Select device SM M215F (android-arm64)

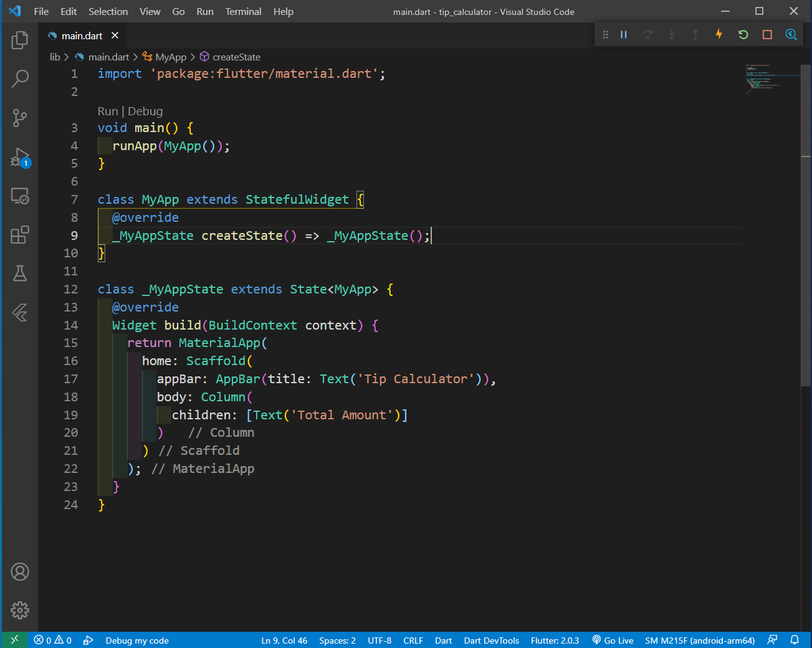pos(700,640)
